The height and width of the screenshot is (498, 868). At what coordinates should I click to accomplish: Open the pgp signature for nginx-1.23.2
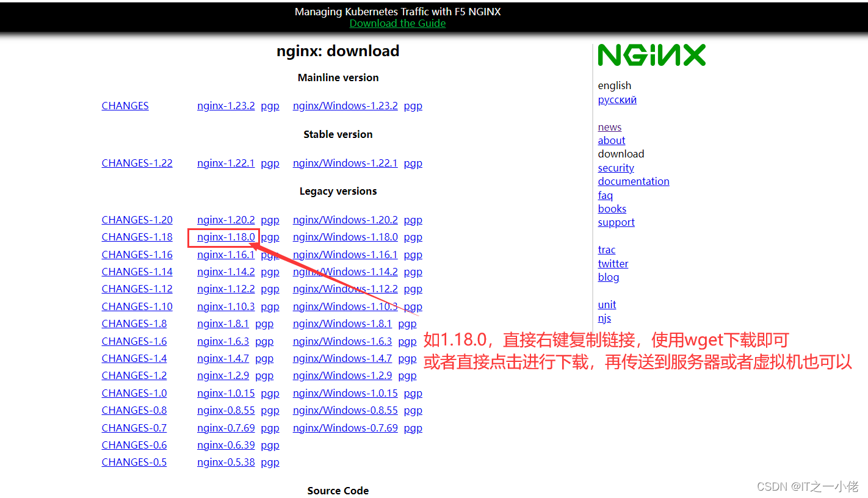270,105
